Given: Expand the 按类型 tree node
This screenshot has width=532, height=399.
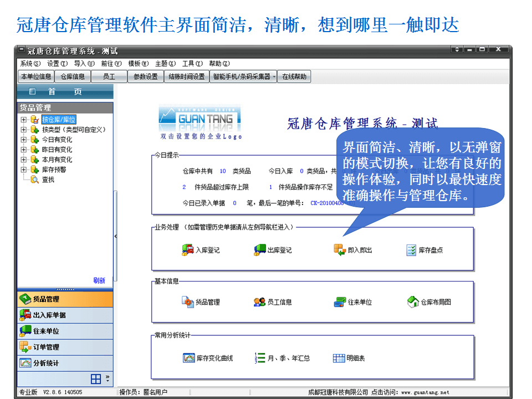Looking at the screenshot, I should coord(23,130).
